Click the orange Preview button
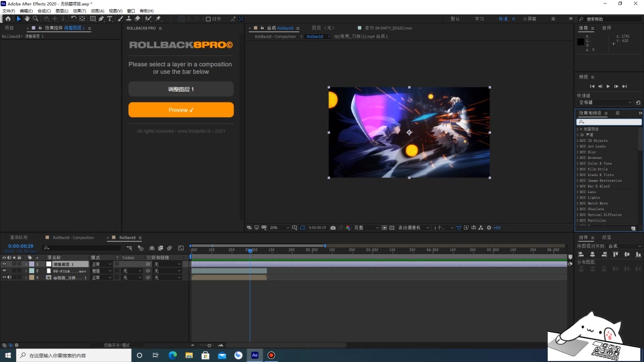The height and width of the screenshot is (362, 644). tap(181, 110)
